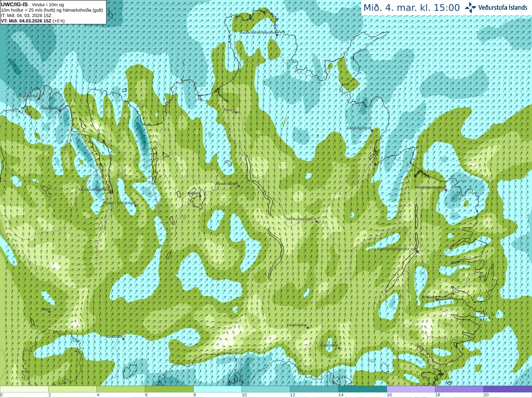Choose the Möðrudalsöræfi II station dot
The height and width of the screenshot is (398, 532).
[317, 221]
